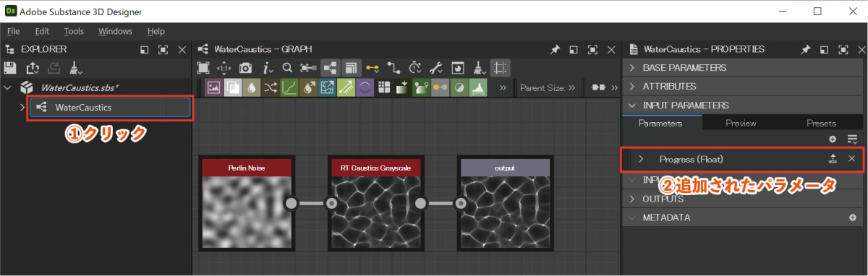Remove the Progress (Float) parameter
868x276 pixels.
point(851,159)
